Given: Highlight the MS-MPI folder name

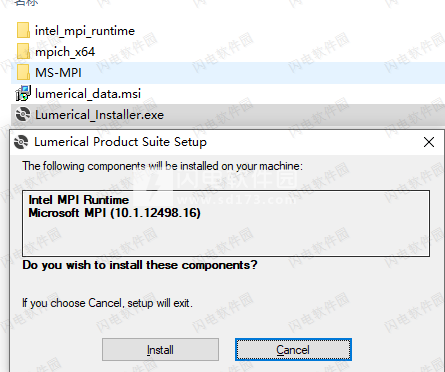Looking at the screenshot, I should click(x=58, y=73).
